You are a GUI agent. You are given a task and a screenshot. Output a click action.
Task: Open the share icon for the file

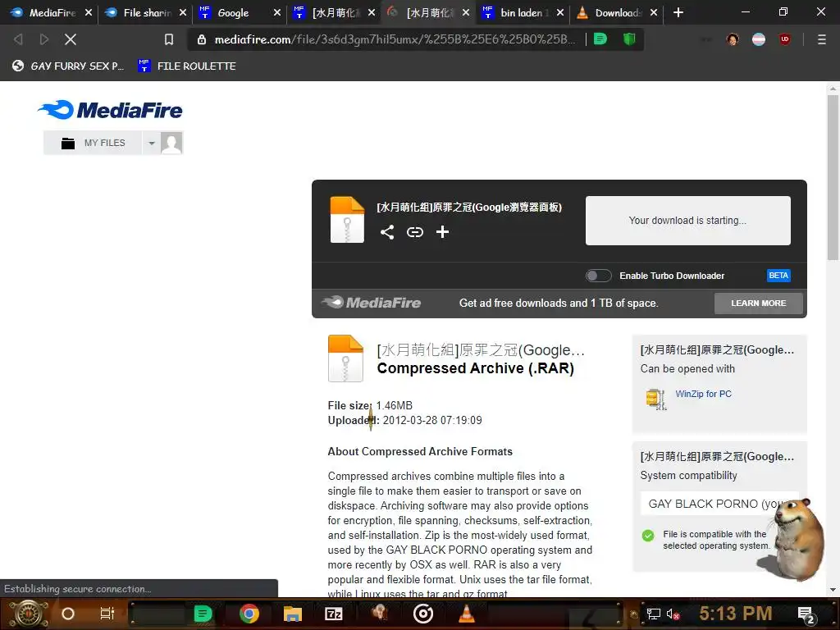pos(387,232)
